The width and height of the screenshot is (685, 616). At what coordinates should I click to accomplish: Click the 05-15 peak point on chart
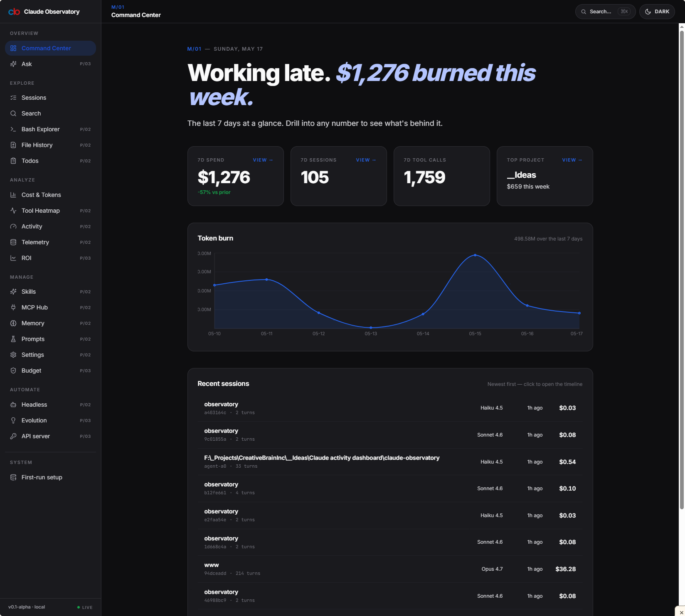(x=475, y=255)
